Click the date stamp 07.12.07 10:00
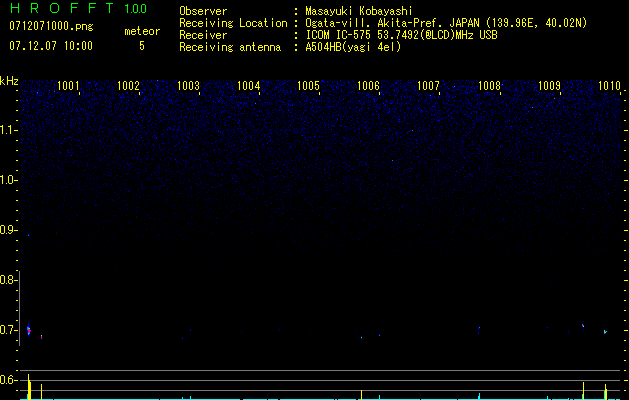 pyautogui.click(x=51, y=46)
